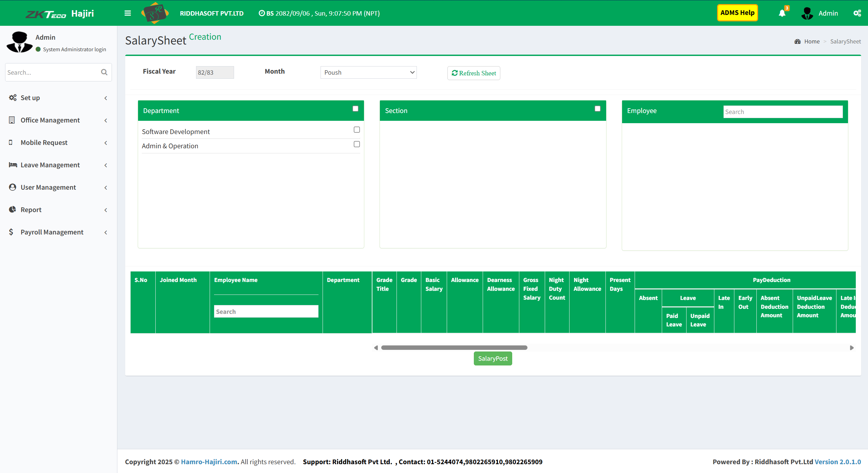Open the Month dropdown showing Poush
The width and height of the screenshot is (868, 473).
point(368,73)
